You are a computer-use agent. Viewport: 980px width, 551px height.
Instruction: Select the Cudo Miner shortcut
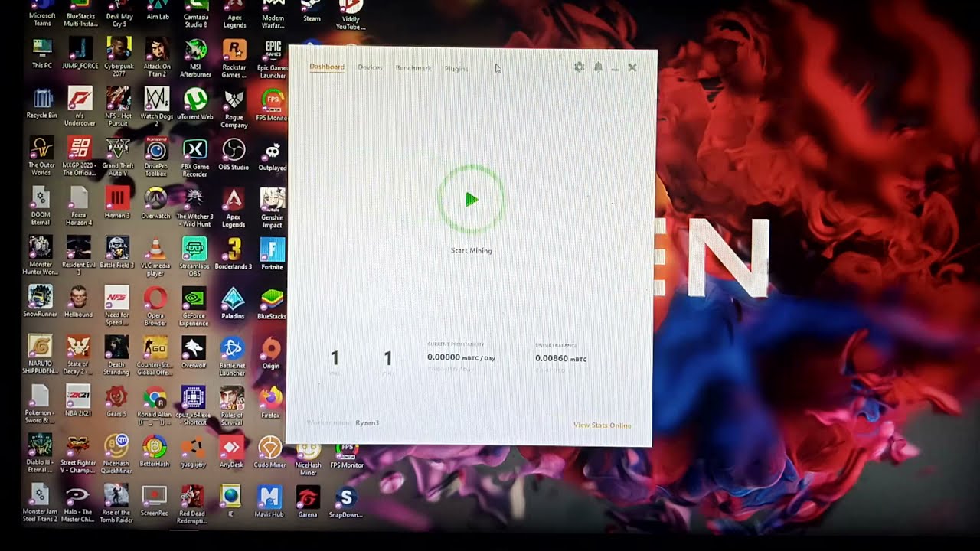coord(269,452)
